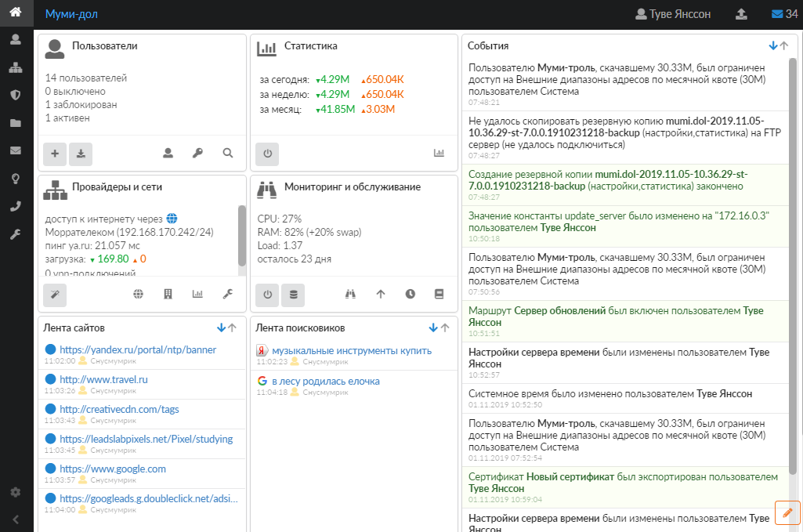803x532 pixels.
Task: Toggle the power button in monitoring panel
Action: (x=266, y=295)
